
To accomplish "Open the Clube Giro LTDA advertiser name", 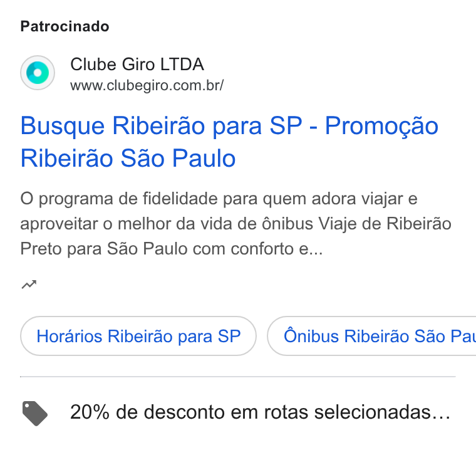I will [137, 64].
